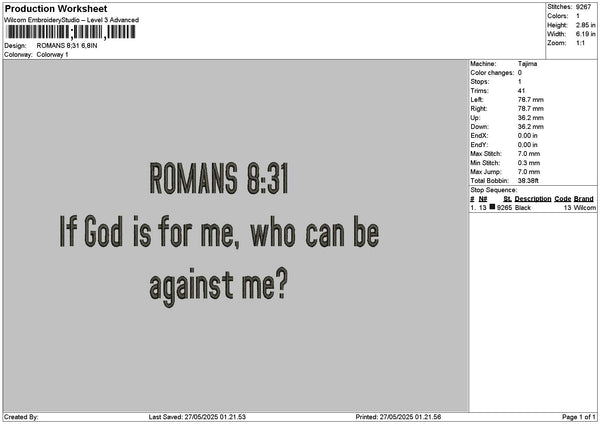Viewport: 600px width, 424px height.
Task: Click the Trims value 41
Action: point(521,91)
